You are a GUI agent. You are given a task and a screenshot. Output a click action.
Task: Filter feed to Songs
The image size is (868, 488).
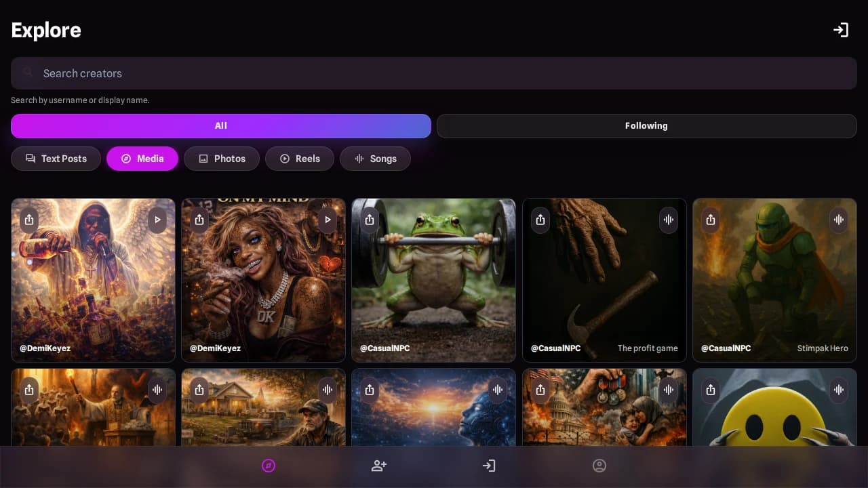375,159
